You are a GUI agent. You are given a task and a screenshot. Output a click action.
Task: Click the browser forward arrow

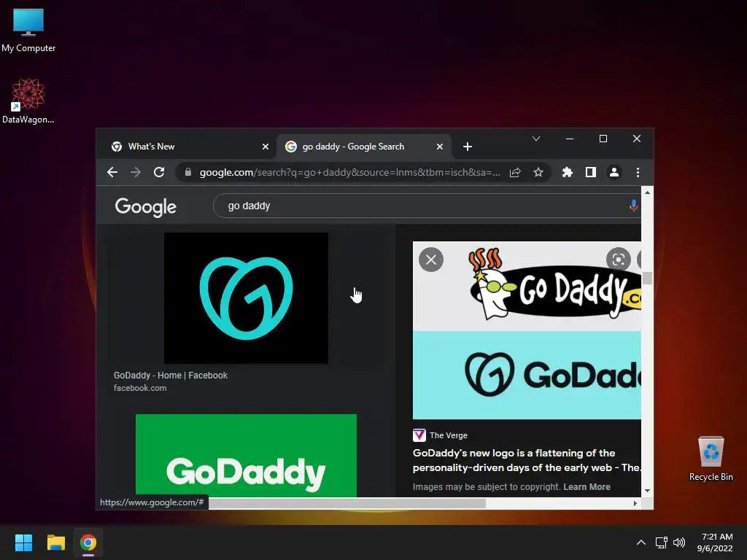coord(136,172)
